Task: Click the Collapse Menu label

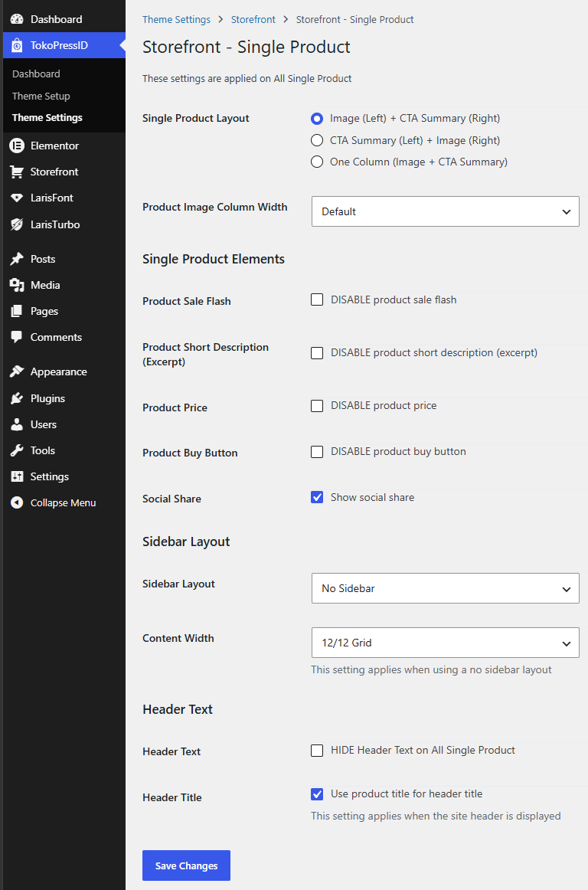Action: (63, 503)
